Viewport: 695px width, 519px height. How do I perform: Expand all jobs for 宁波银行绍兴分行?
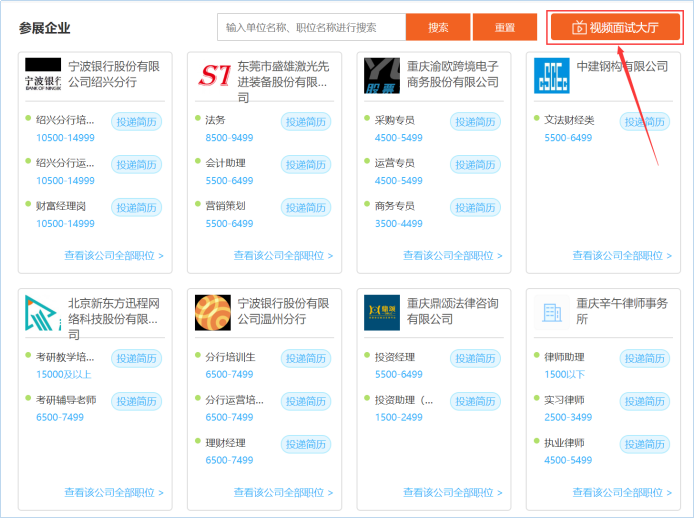(x=114, y=255)
